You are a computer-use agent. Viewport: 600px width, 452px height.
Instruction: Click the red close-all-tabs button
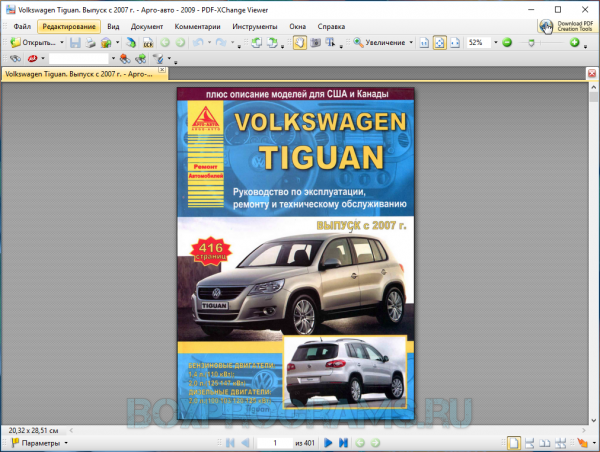click(x=592, y=73)
